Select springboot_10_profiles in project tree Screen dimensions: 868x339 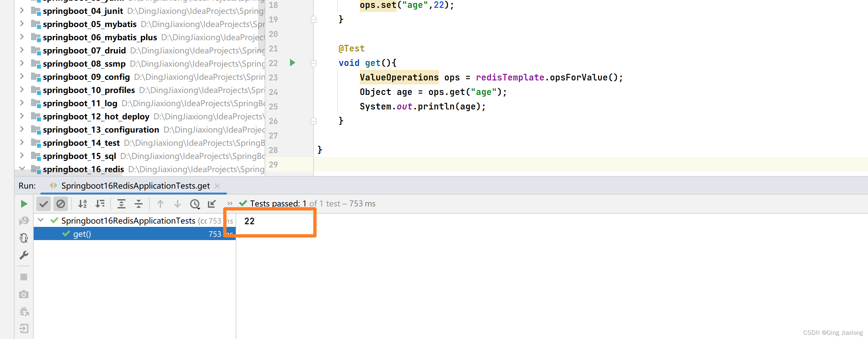pyautogui.click(x=89, y=90)
